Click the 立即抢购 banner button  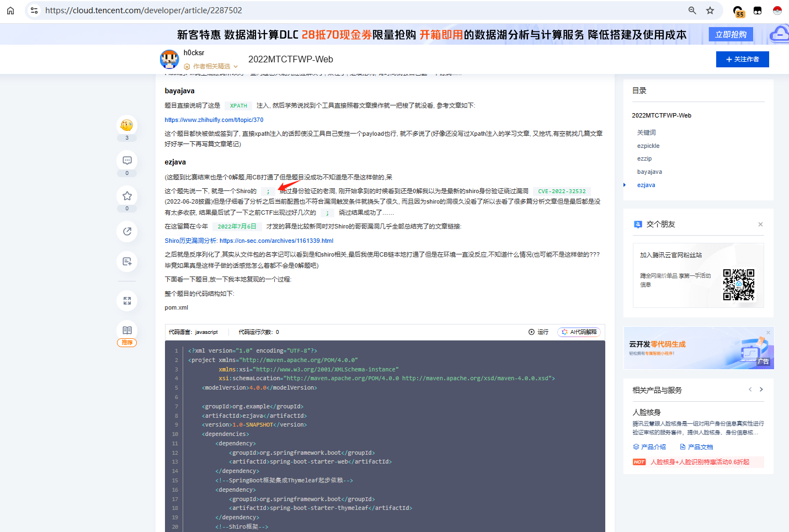(731, 34)
